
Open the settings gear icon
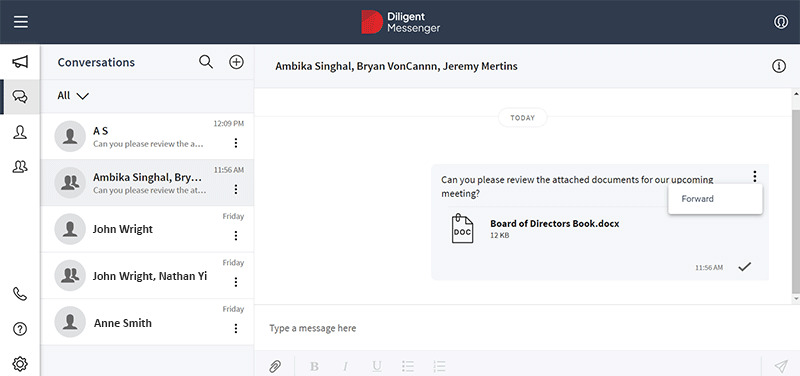point(20,364)
